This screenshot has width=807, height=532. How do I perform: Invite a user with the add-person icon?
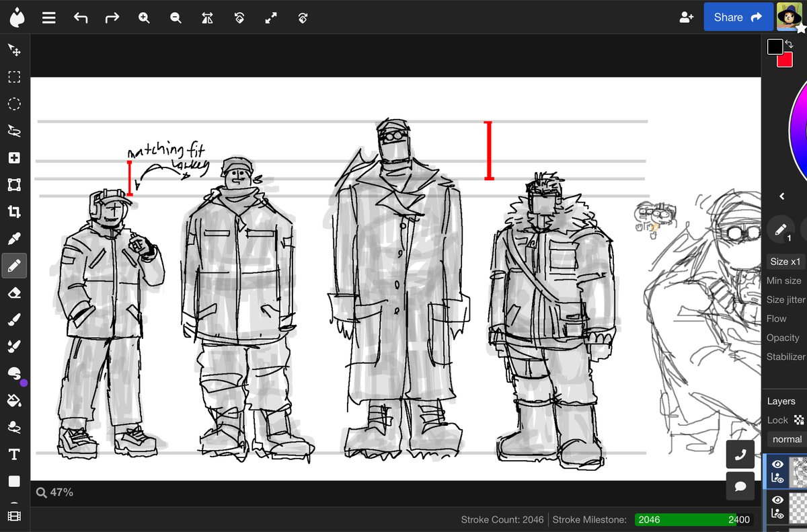(686, 17)
